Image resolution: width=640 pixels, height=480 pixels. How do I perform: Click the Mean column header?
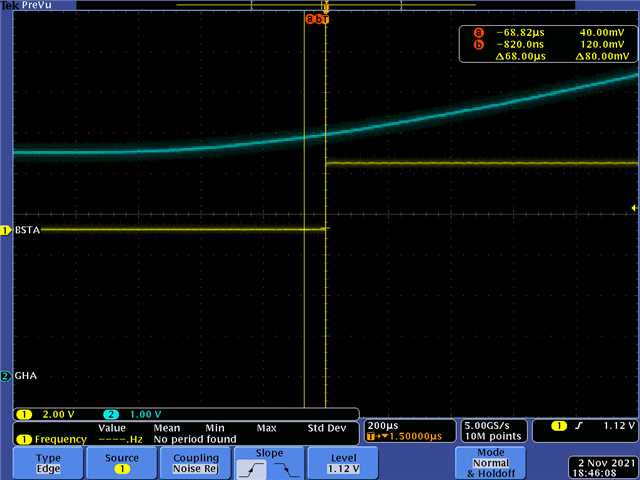pos(167,428)
